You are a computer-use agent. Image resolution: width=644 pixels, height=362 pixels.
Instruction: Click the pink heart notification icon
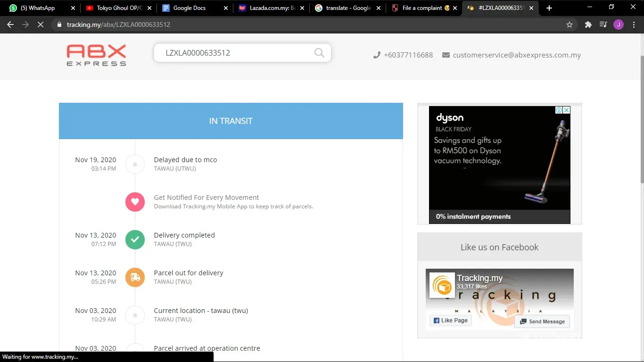coord(135,202)
